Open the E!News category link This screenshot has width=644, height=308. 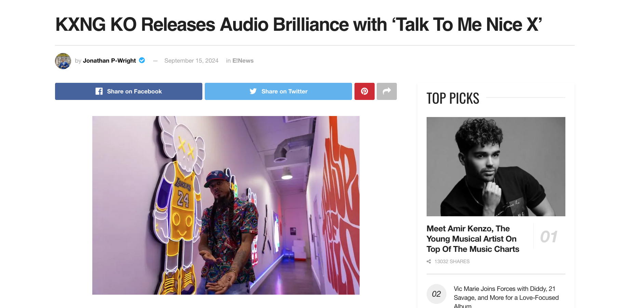click(x=243, y=61)
